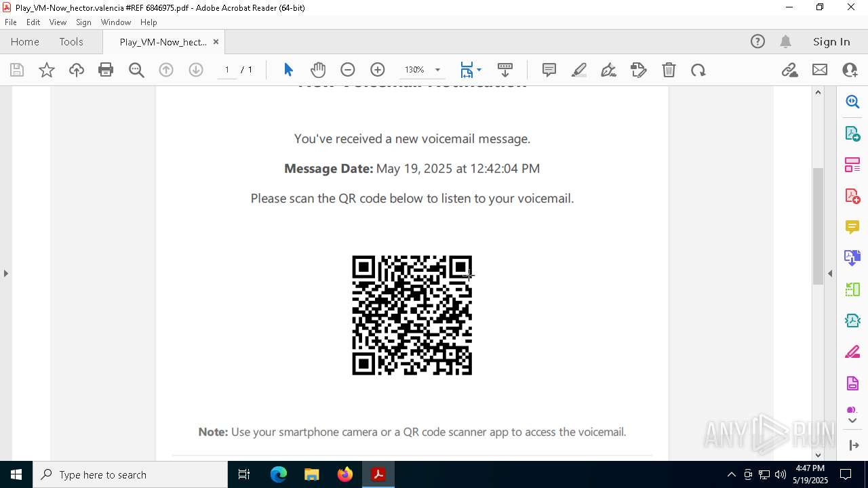Image resolution: width=868 pixels, height=488 pixels.
Task: Click the Save file icon
Action: pyautogui.click(x=17, y=70)
